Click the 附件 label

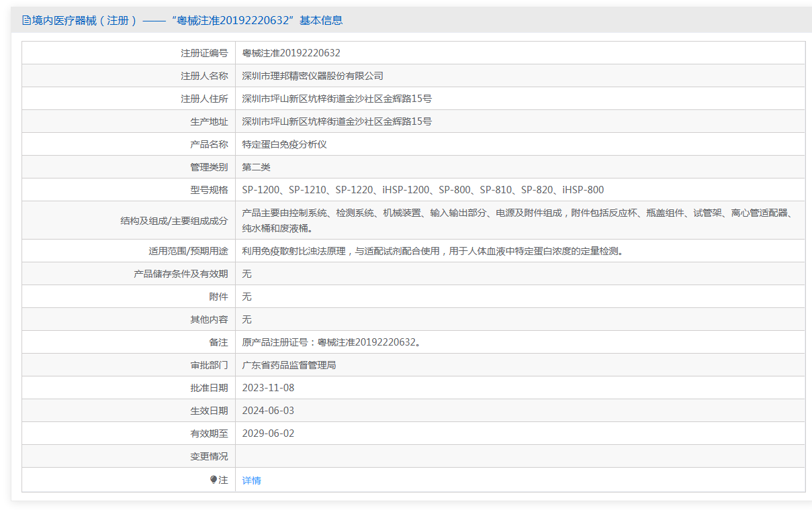218,297
